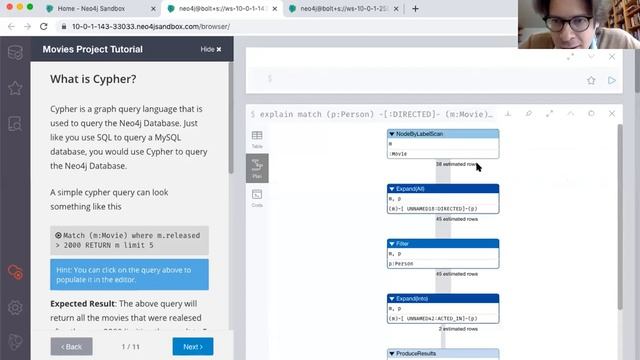The image size is (640, 360).
Task: Collapse the ProduceResults plan operator
Action: point(392,353)
